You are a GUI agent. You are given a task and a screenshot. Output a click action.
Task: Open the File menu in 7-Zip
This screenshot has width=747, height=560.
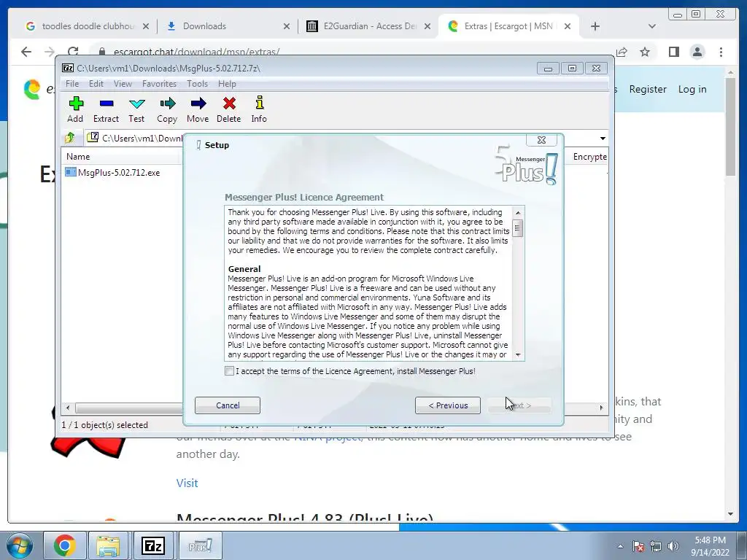coord(72,84)
